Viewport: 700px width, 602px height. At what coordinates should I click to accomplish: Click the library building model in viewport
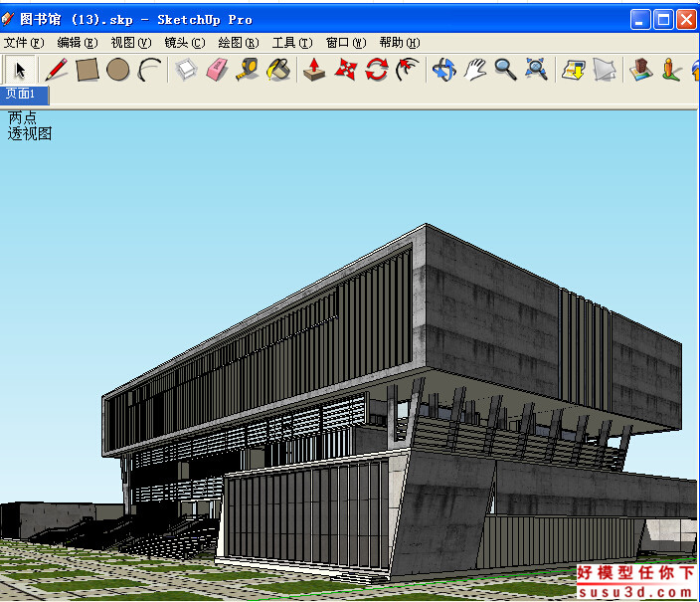coord(393,402)
